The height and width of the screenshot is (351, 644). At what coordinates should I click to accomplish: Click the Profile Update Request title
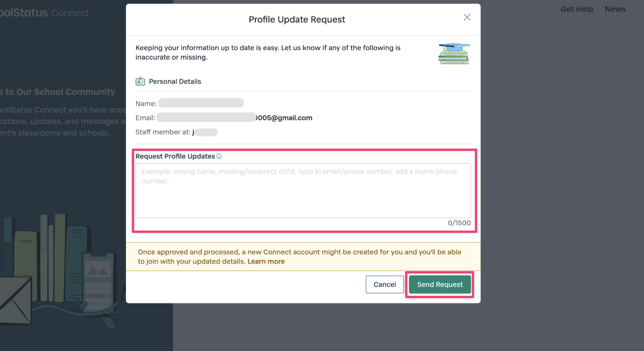tap(297, 19)
